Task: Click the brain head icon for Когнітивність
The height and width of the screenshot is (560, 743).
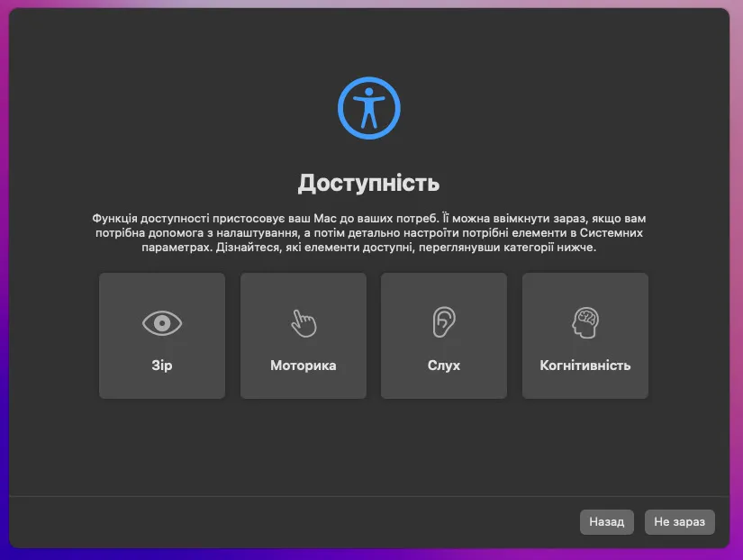Action: tap(585, 322)
